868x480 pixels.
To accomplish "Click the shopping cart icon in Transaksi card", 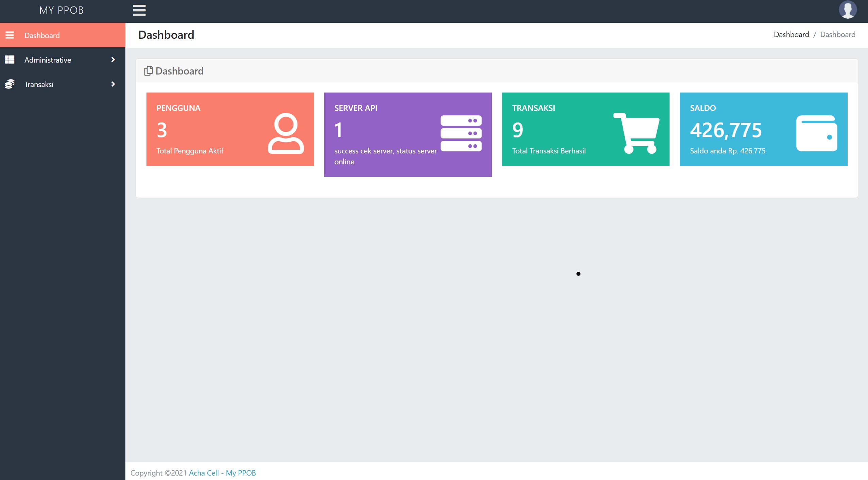I will 637,133.
